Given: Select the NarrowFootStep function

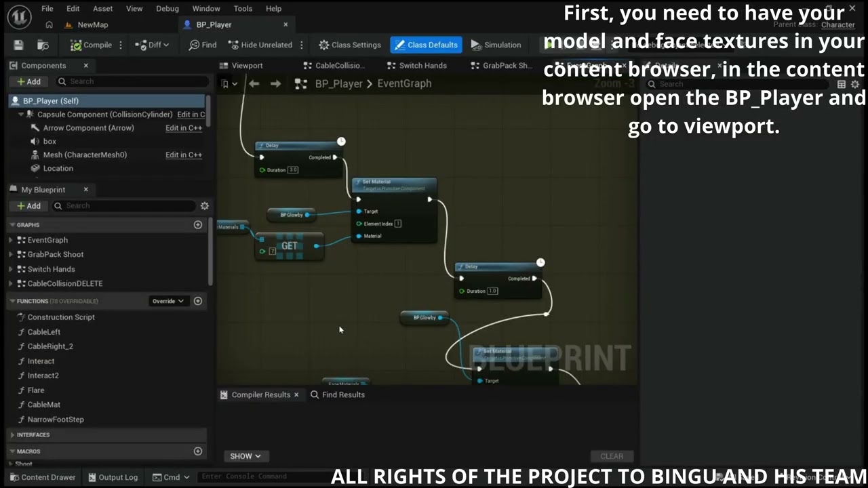Looking at the screenshot, I should tap(56, 420).
